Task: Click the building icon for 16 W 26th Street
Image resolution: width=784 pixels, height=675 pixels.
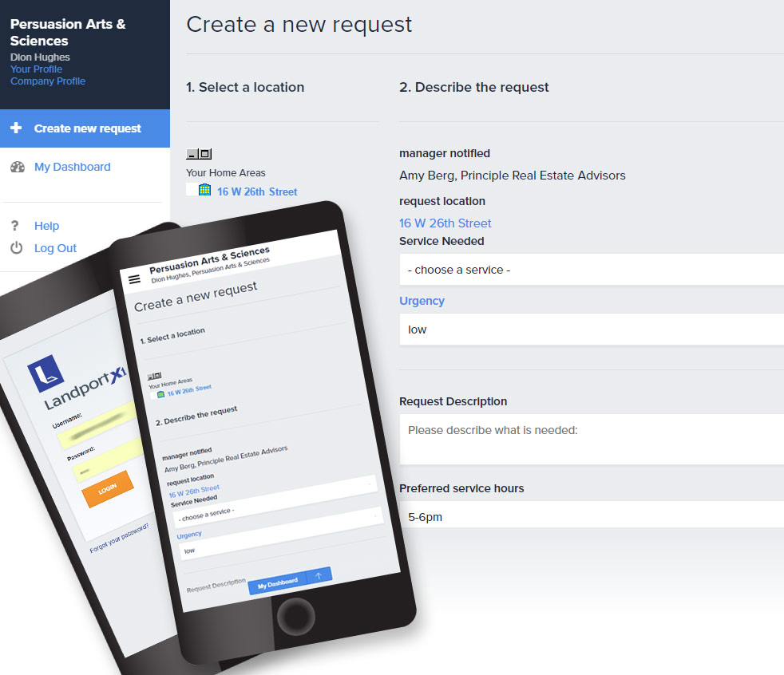Action: click(204, 191)
